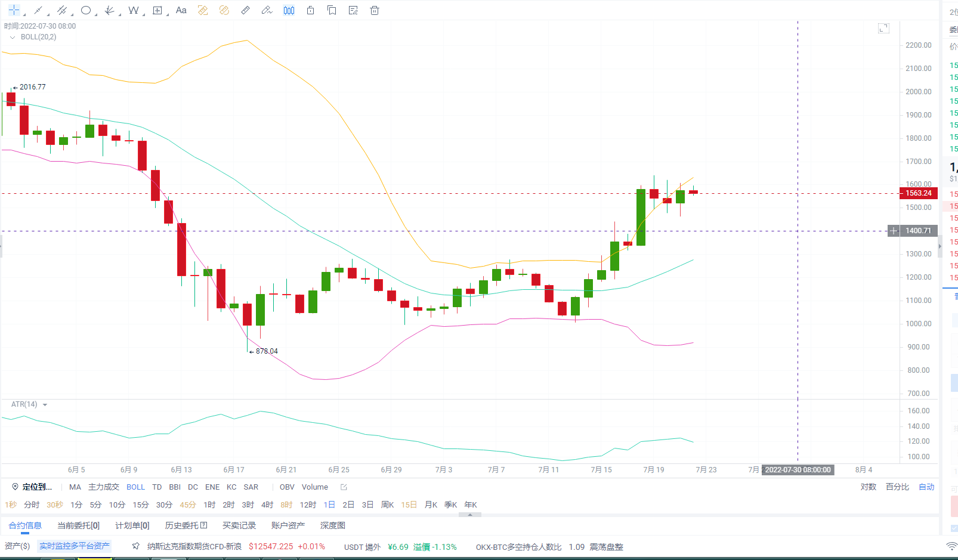958x560 pixels.
Task: Toggle the candlestick chart style icon
Action: [x=289, y=10]
